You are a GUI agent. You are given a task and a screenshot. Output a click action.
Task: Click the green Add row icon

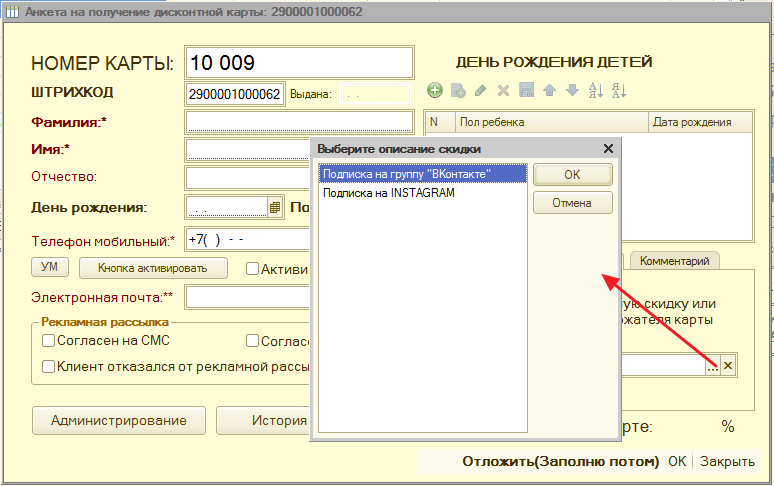pos(435,90)
